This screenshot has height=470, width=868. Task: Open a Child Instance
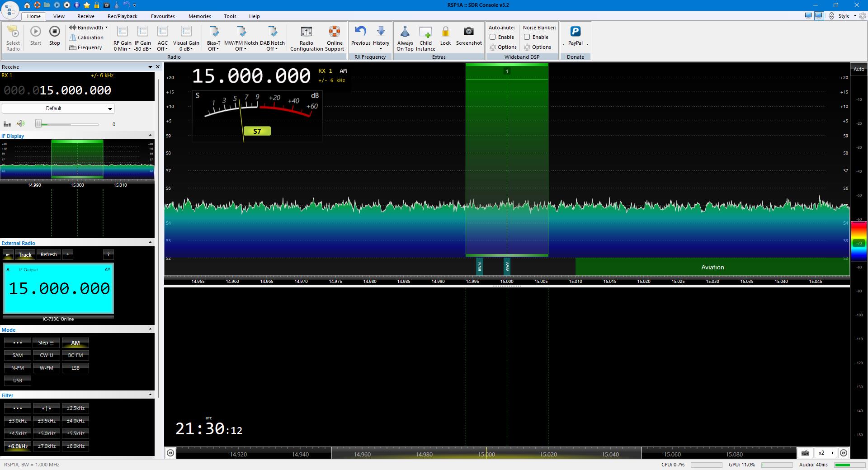[425, 32]
